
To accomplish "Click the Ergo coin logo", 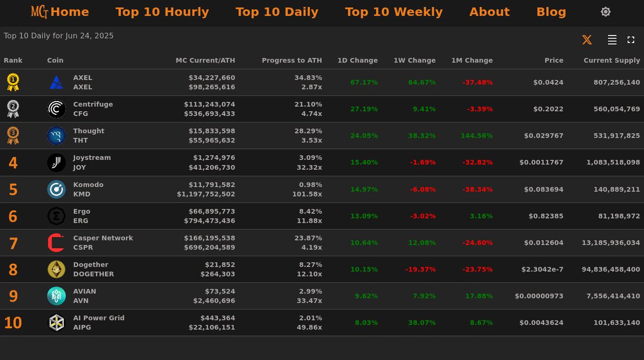I will [x=56, y=216].
